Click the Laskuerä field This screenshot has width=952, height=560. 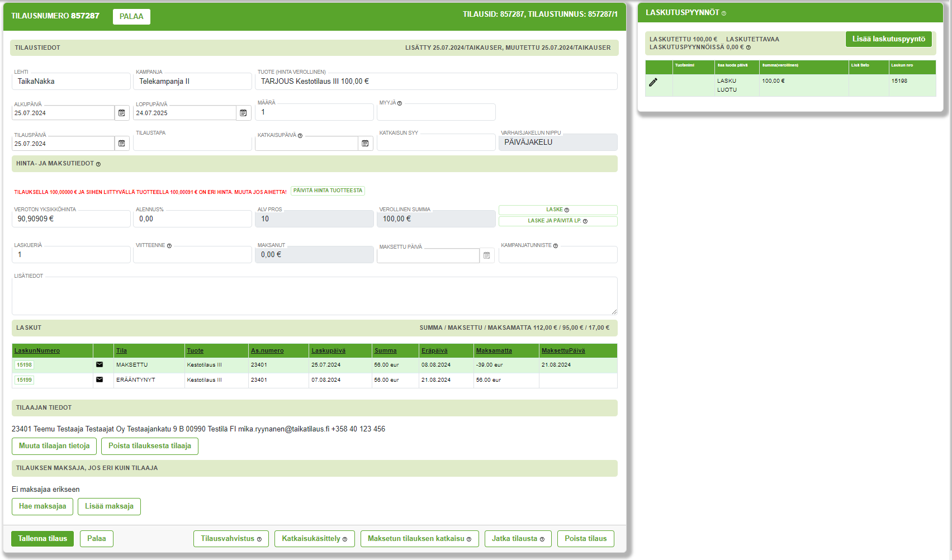[x=71, y=255]
